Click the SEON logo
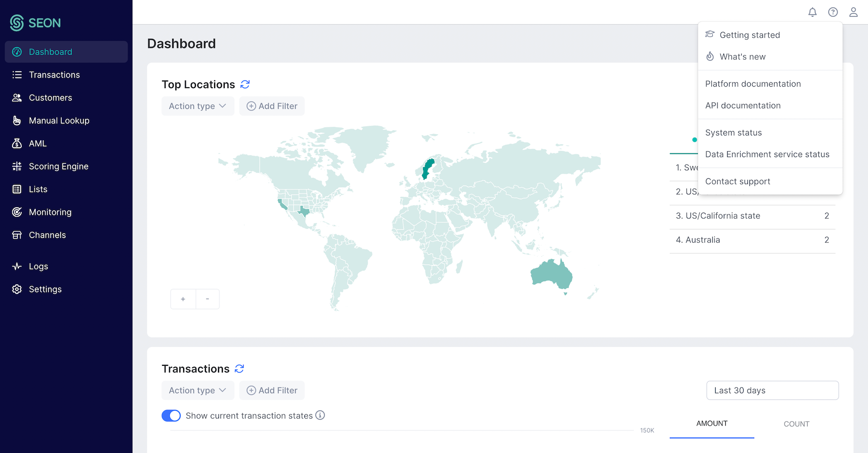This screenshot has width=868, height=453. coord(35,23)
